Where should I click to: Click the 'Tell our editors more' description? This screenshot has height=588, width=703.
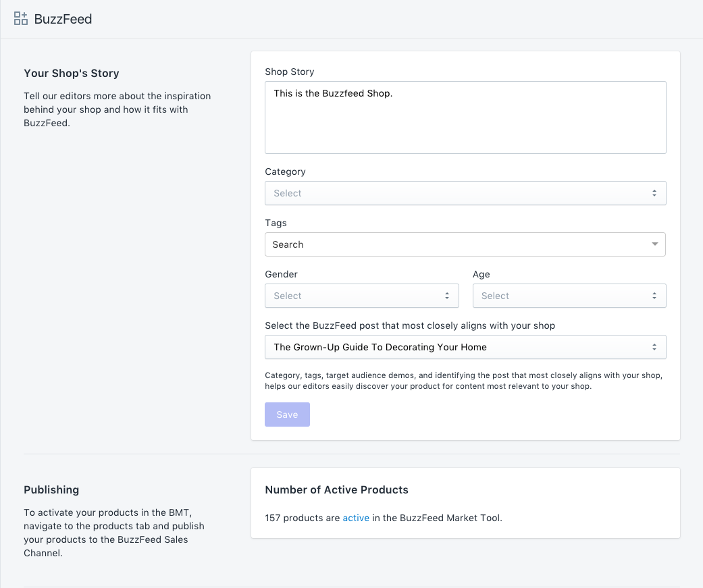[x=118, y=109]
